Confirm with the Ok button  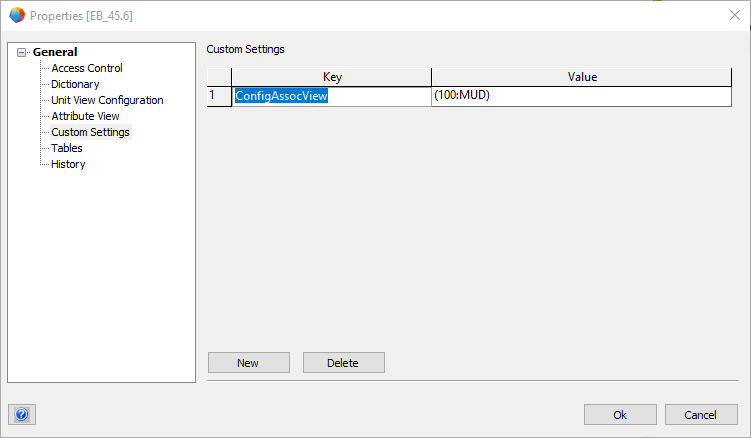tap(620, 415)
